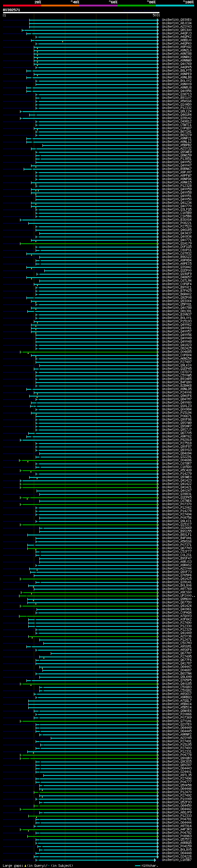Select the UniRef100_Q677H3 entry

point(177,548)
